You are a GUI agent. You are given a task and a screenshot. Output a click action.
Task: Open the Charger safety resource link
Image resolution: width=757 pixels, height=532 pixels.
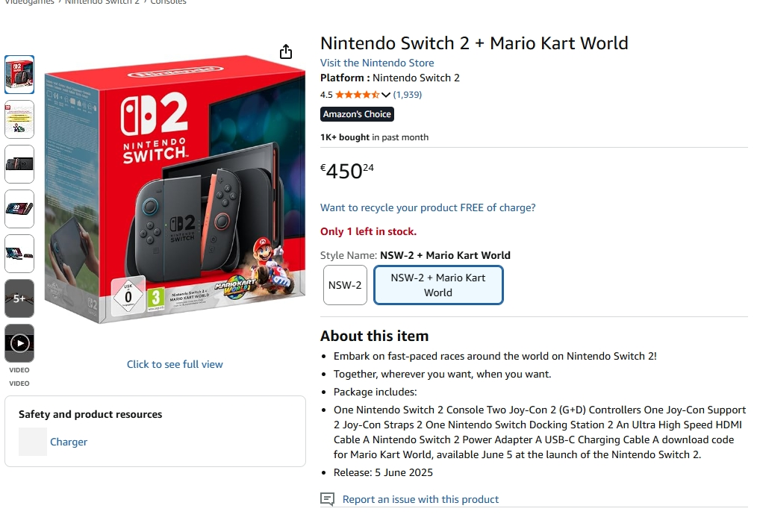(69, 442)
